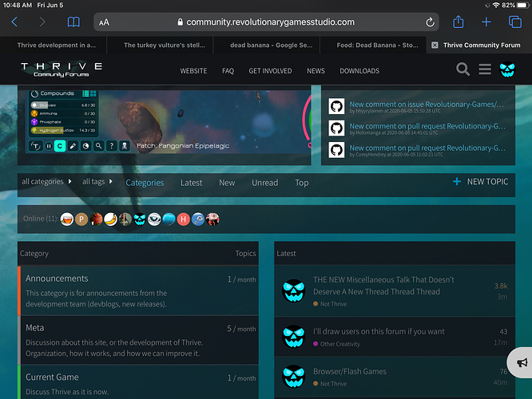Viewport: 532px width, 399px height.
Task: Show all tabs overview icon
Action: [514, 22]
